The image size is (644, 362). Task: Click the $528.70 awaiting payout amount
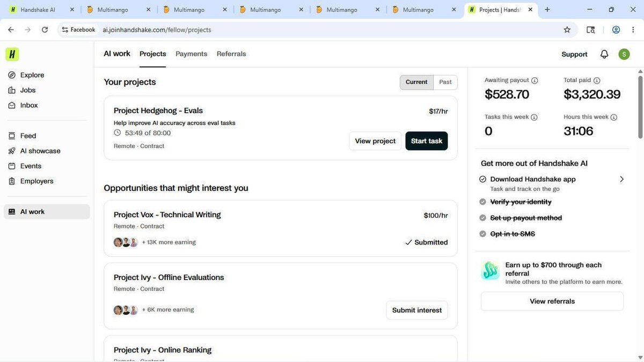click(507, 94)
